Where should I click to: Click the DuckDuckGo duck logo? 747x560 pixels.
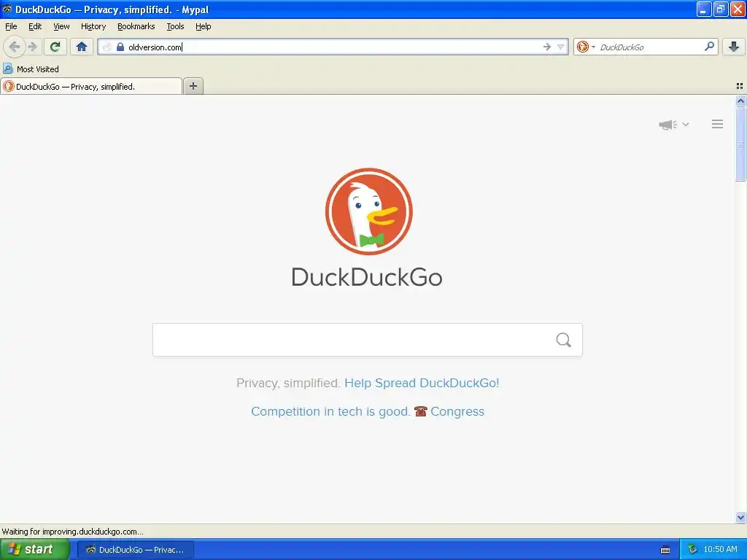pos(368,211)
